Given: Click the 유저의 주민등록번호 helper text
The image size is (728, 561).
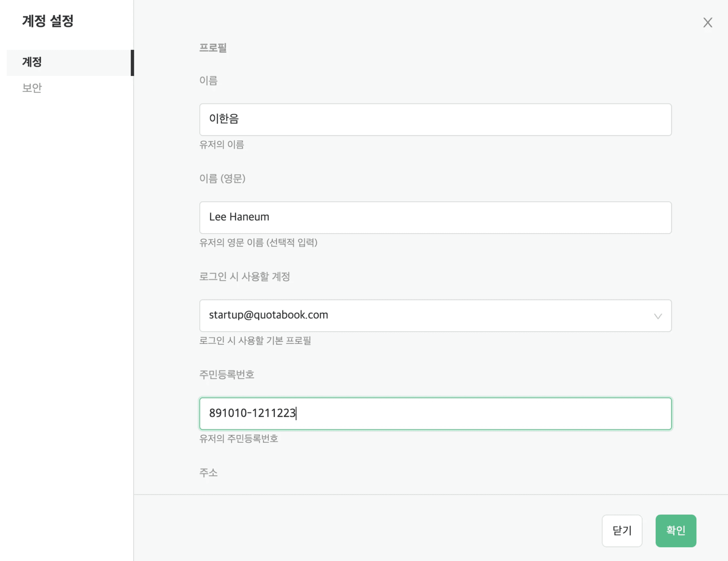Looking at the screenshot, I should (239, 439).
